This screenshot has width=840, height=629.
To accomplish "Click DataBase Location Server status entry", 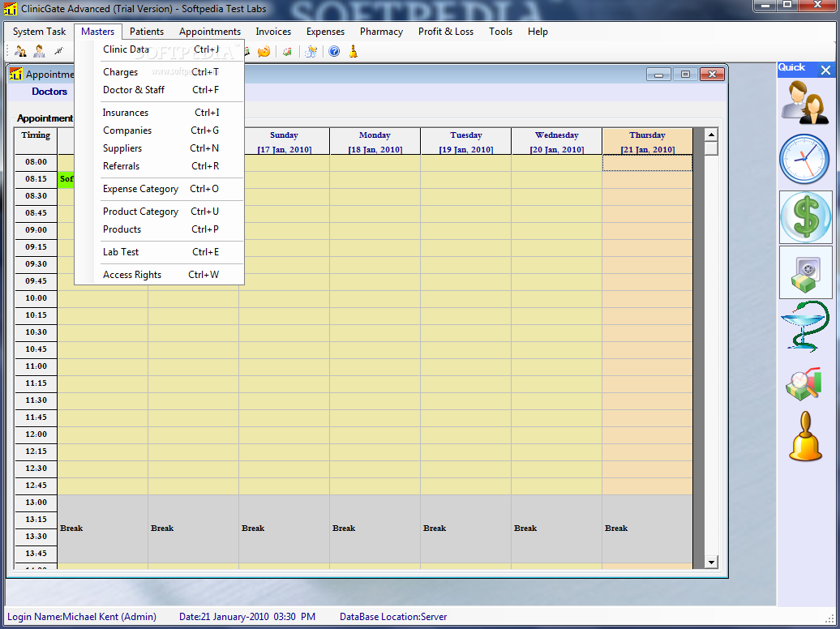I will click(393, 617).
